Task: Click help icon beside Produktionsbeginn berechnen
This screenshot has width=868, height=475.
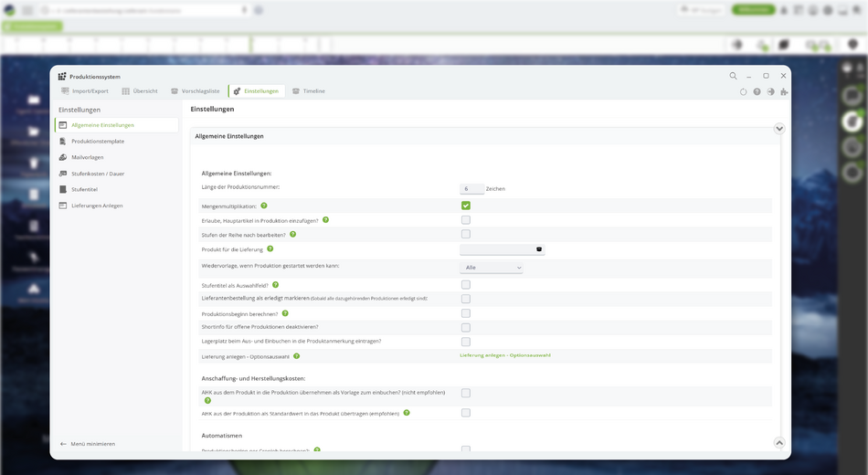Action: (x=286, y=313)
